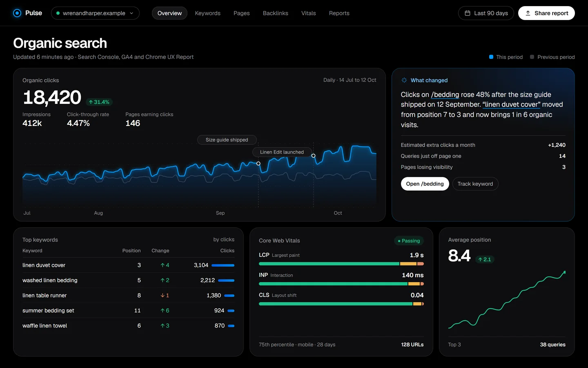The width and height of the screenshot is (588, 368).
Task: Click the 3,104 clicks value
Action: click(201, 265)
